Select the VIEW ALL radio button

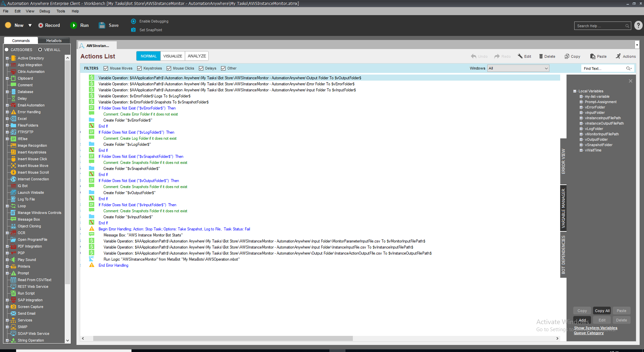[x=40, y=50]
